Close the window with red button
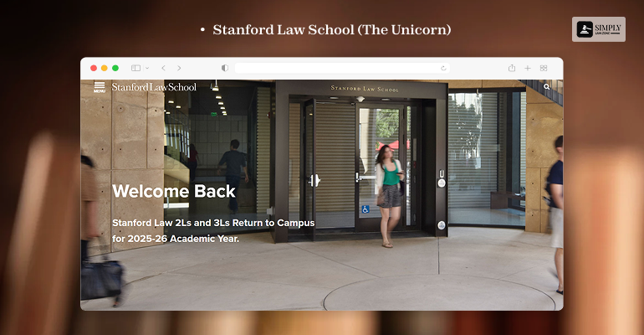The image size is (644, 335). click(x=94, y=68)
